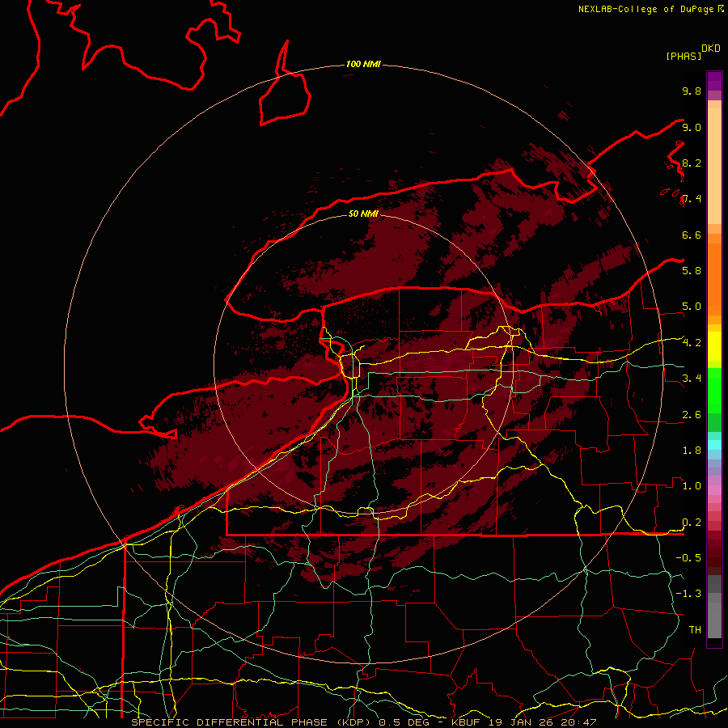
Task: Click the 9.0 color scale value
Action: [692, 127]
